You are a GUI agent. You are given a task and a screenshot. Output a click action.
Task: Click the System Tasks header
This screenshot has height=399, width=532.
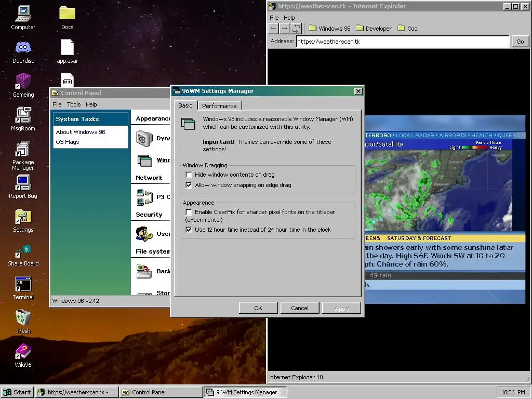click(90, 119)
